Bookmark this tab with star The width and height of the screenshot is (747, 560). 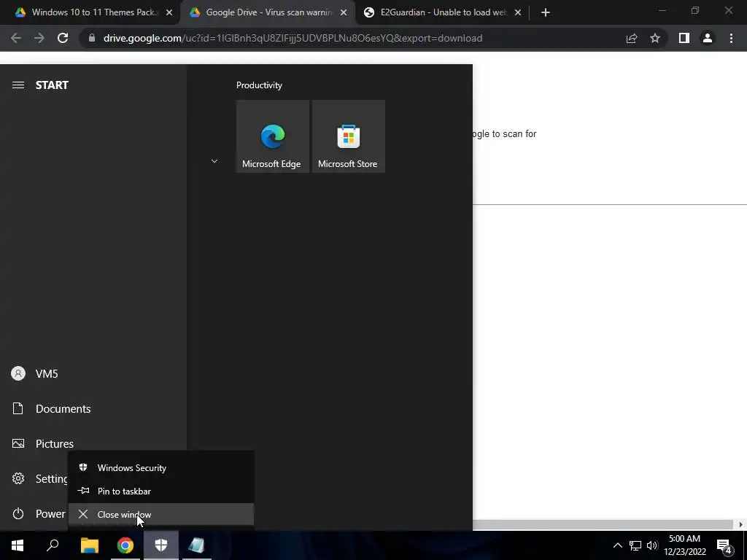655,38
